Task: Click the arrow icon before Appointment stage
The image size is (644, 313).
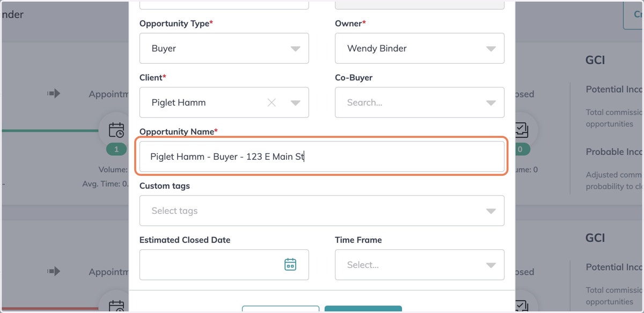Action: (x=54, y=94)
